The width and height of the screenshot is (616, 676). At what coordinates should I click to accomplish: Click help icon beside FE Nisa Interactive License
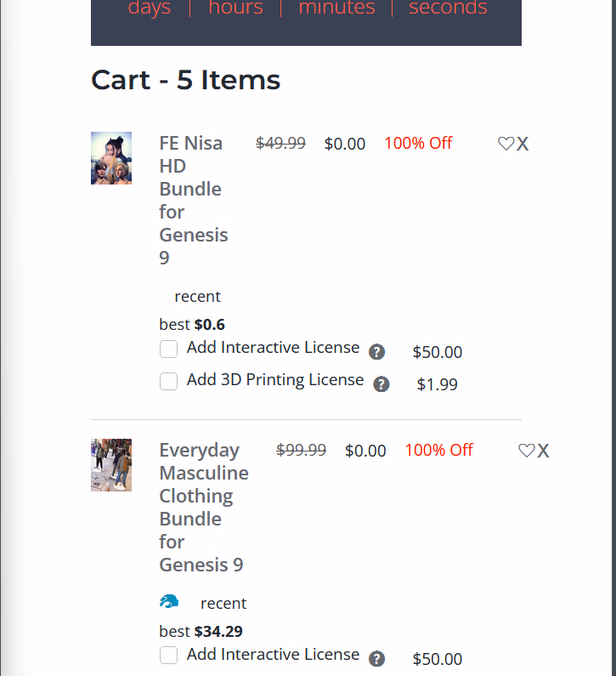(x=377, y=352)
